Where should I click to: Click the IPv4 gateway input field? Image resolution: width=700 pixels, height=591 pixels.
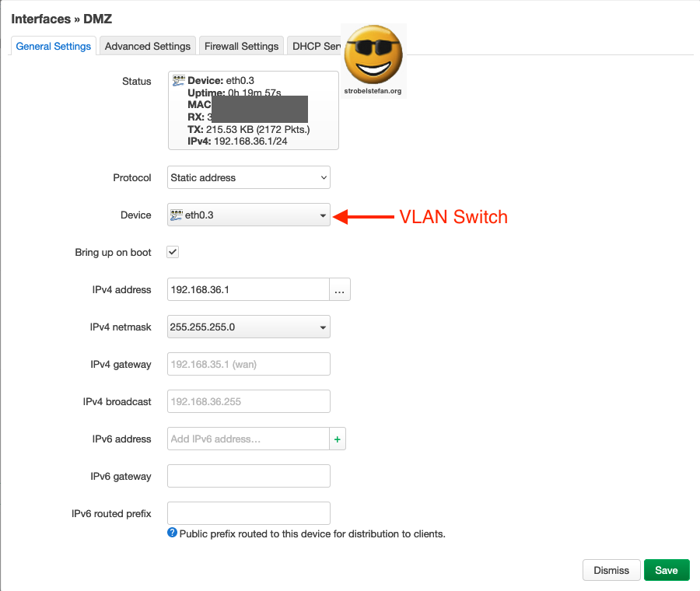coord(248,364)
